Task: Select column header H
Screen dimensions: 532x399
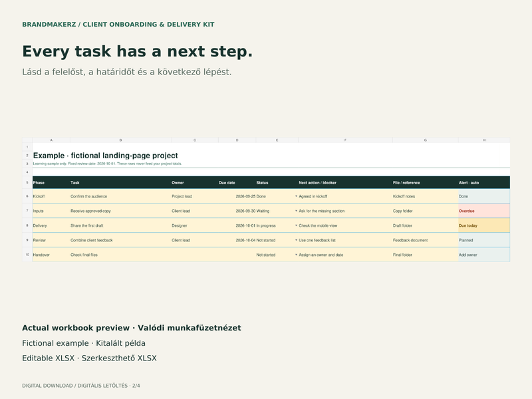Action: pyautogui.click(x=484, y=140)
